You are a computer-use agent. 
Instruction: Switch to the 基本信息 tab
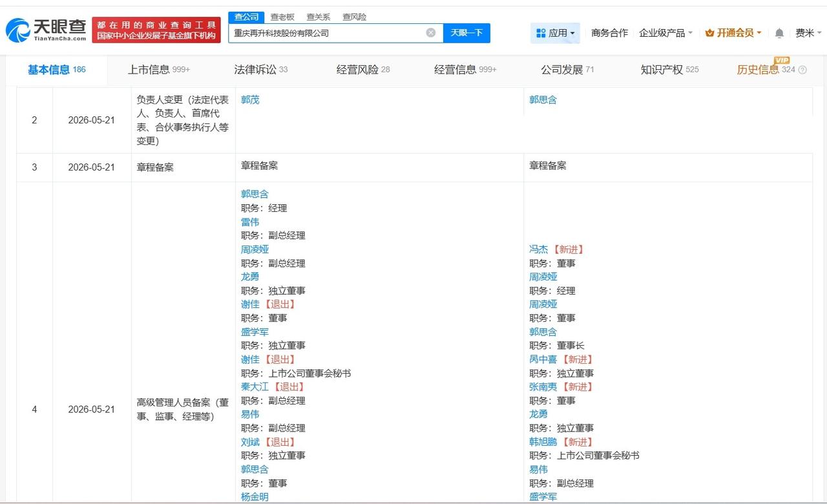(57, 70)
